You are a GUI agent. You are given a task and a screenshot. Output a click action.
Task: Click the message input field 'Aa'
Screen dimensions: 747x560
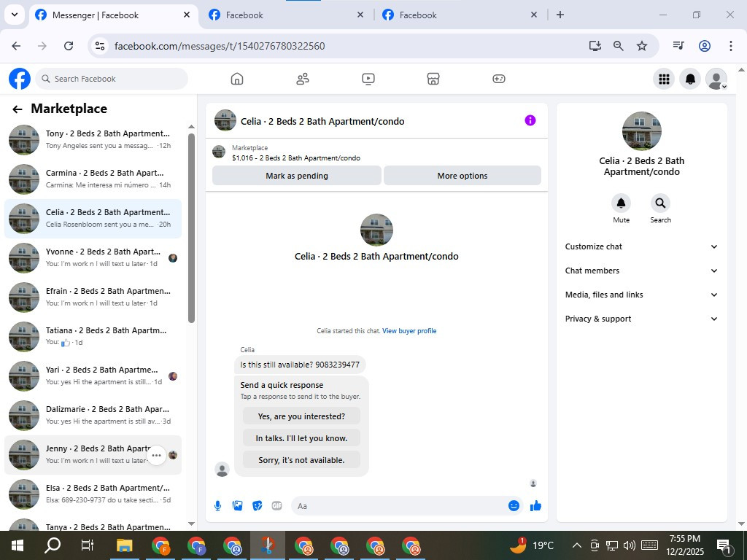(x=399, y=506)
